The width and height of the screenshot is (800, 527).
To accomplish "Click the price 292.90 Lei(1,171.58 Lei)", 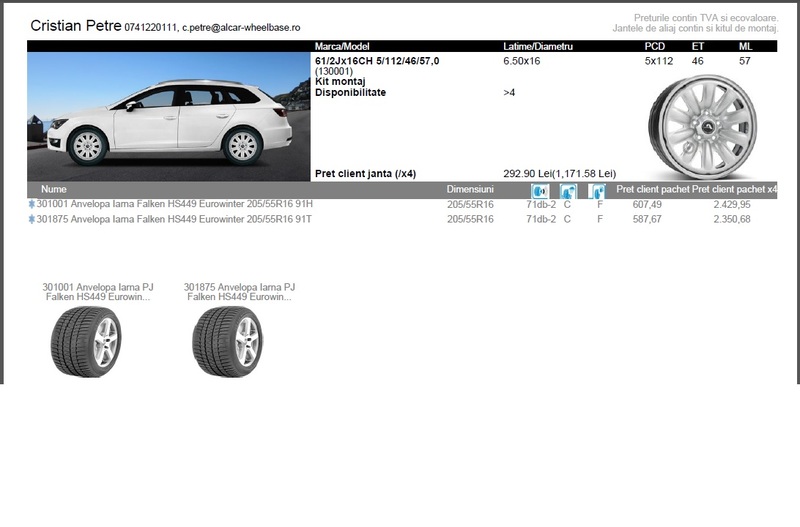I will coord(560,174).
